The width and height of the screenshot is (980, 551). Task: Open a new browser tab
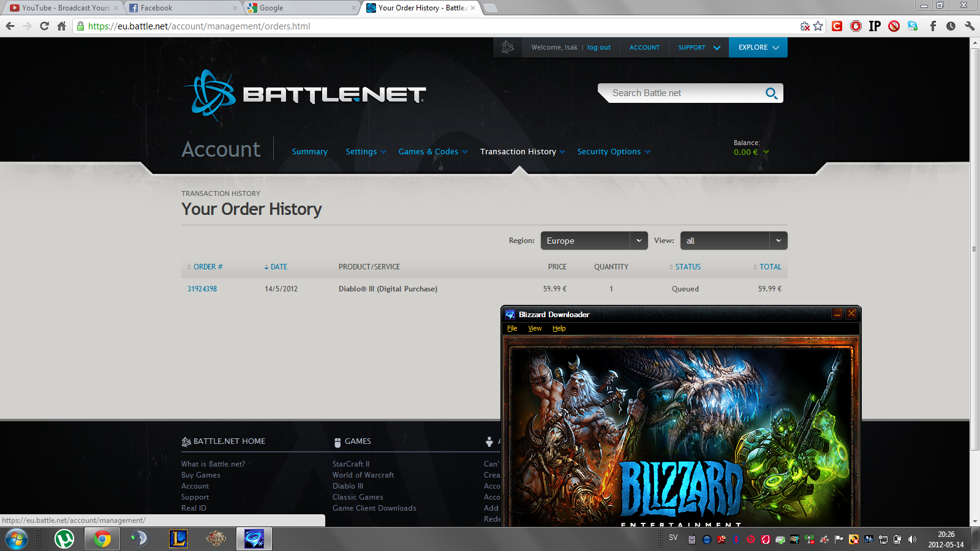coord(490,8)
